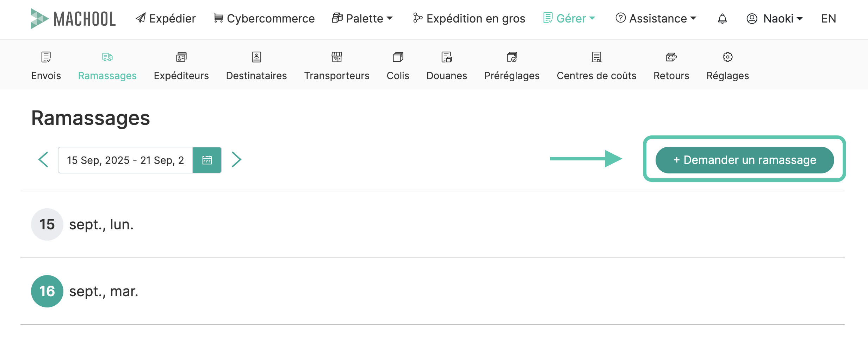Open the Préréglages icon
This screenshot has width=868, height=337.
512,57
